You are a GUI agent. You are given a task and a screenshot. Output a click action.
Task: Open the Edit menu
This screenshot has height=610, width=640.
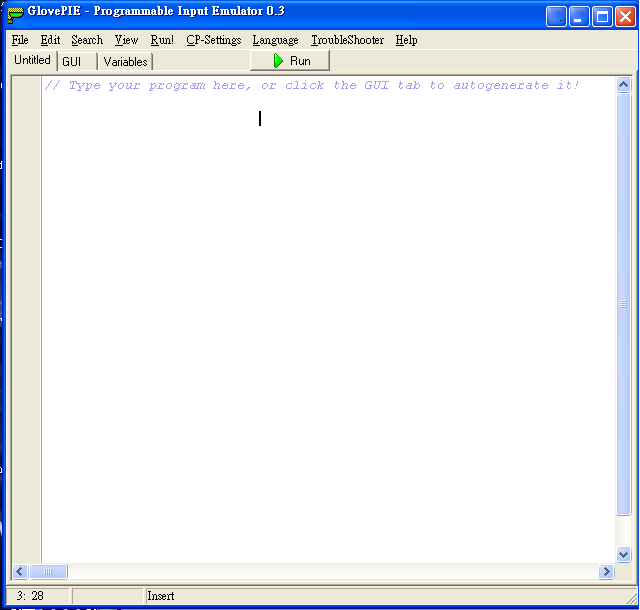50,40
